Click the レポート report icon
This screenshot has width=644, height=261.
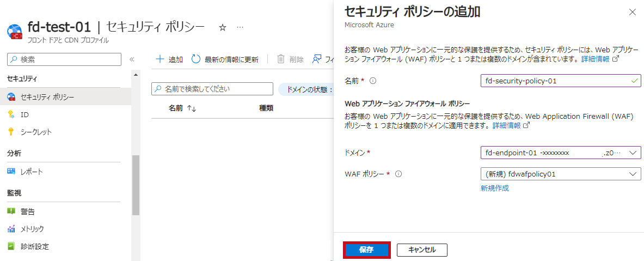11,172
